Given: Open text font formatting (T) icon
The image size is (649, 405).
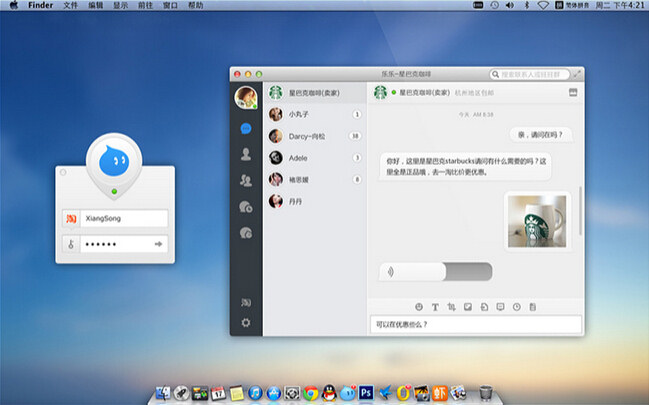Looking at the screenshot, I should [435, 307].
